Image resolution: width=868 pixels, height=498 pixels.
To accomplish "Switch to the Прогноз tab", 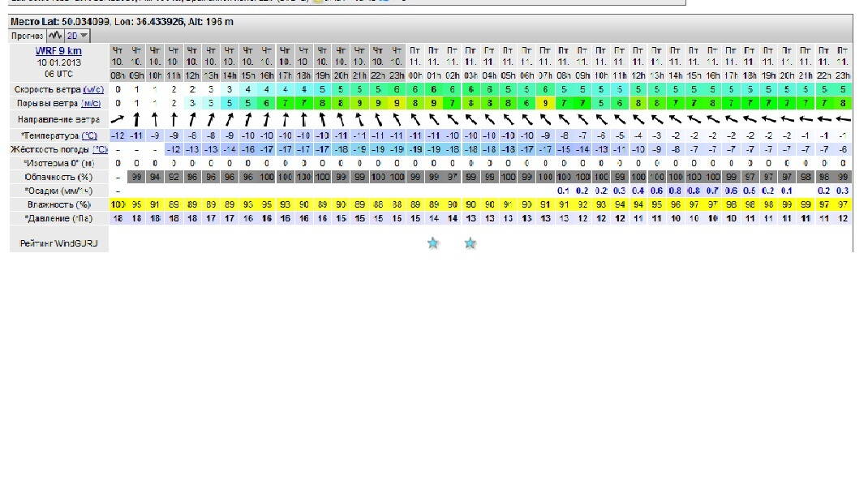I will coord(26,36).
